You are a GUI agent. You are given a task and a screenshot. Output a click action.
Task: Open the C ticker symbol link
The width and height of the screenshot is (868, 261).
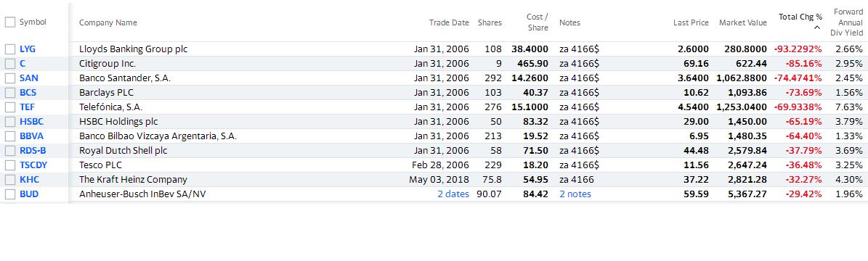click(22, 64)
